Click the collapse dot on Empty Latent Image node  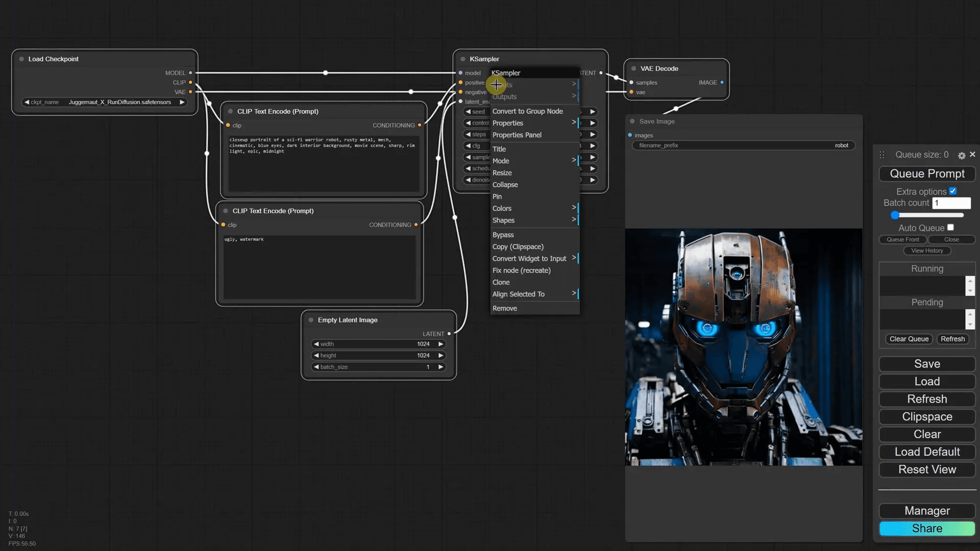tap(311, 320)
